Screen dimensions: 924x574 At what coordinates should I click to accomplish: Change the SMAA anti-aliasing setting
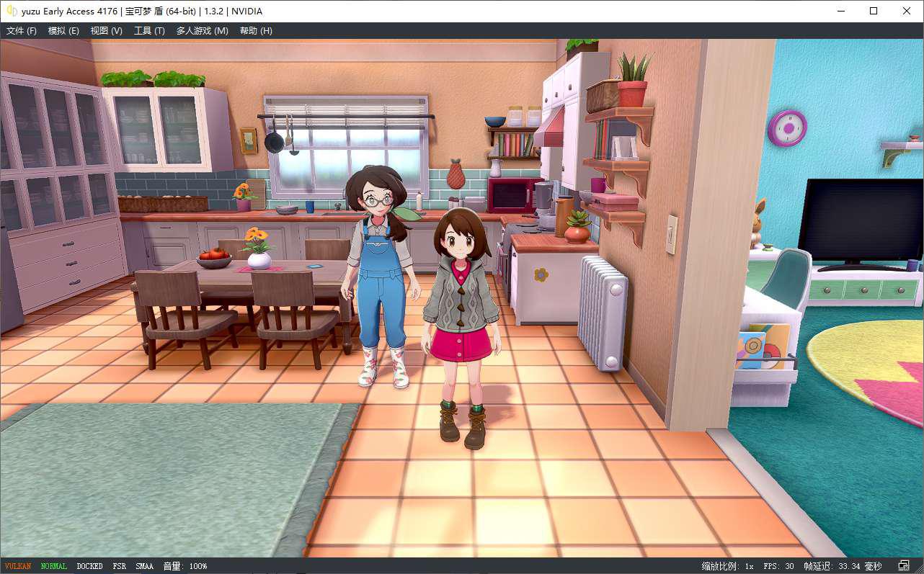[145, 566]
